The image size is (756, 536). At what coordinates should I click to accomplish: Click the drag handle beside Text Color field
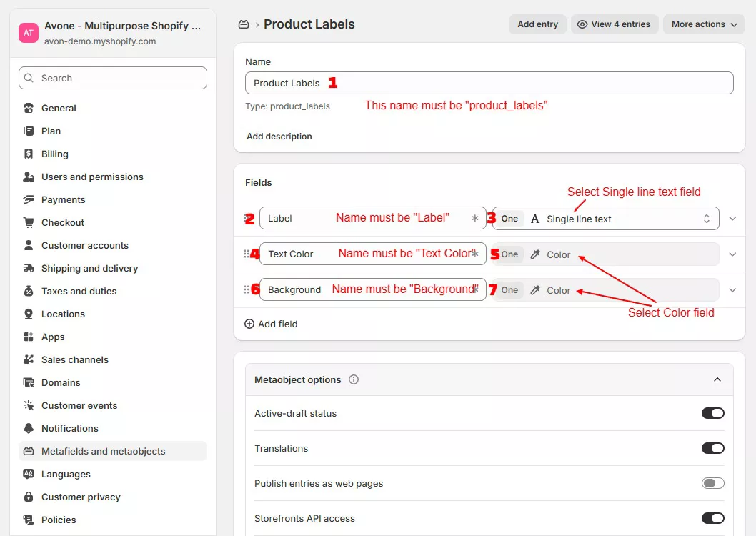point(247,254)
